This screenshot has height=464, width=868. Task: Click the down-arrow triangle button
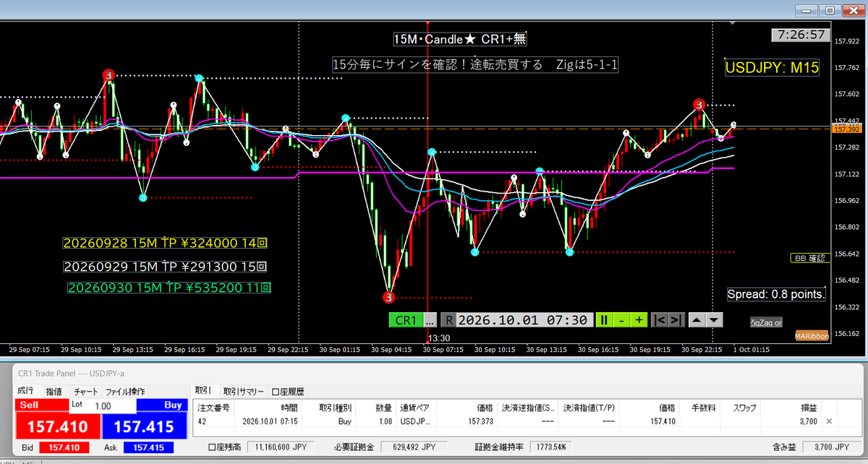[714, 320]
